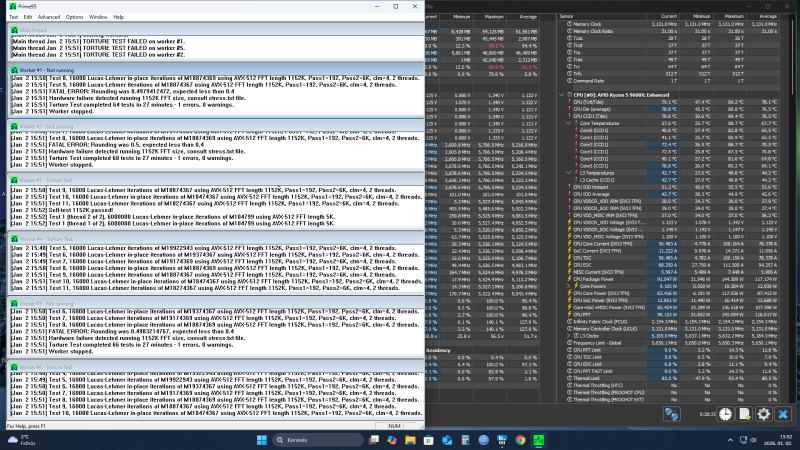800x450 pixels.
Task: Click the Average column header in right HWiNFO panel
Action: 763,16
